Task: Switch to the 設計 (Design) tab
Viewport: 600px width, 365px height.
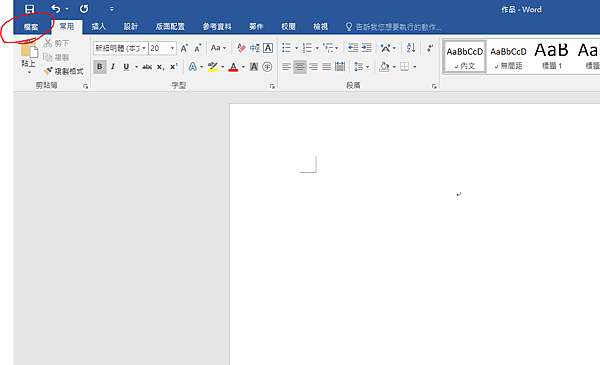Action: pyautogui.click(x=130, y=26)
